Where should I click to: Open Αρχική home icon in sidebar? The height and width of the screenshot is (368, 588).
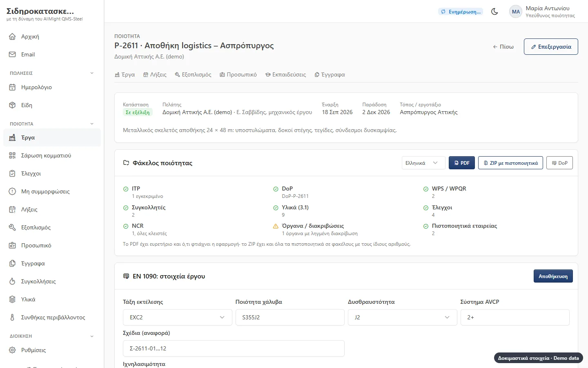tap(12, 36)
